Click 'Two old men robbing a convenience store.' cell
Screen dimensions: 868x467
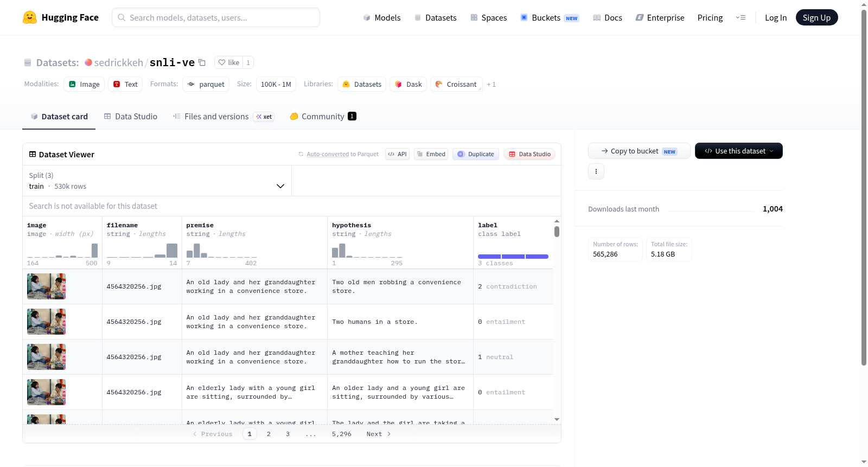(x=400, y=286)
